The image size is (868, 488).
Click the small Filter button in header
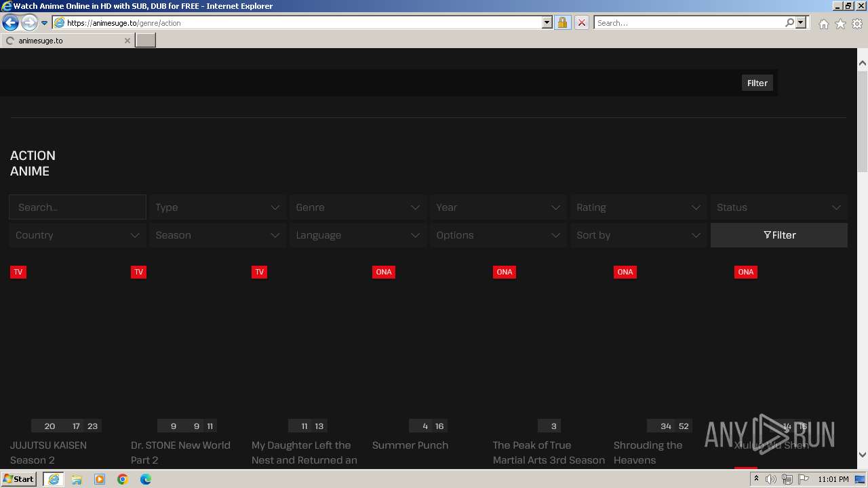coord(757,83)
